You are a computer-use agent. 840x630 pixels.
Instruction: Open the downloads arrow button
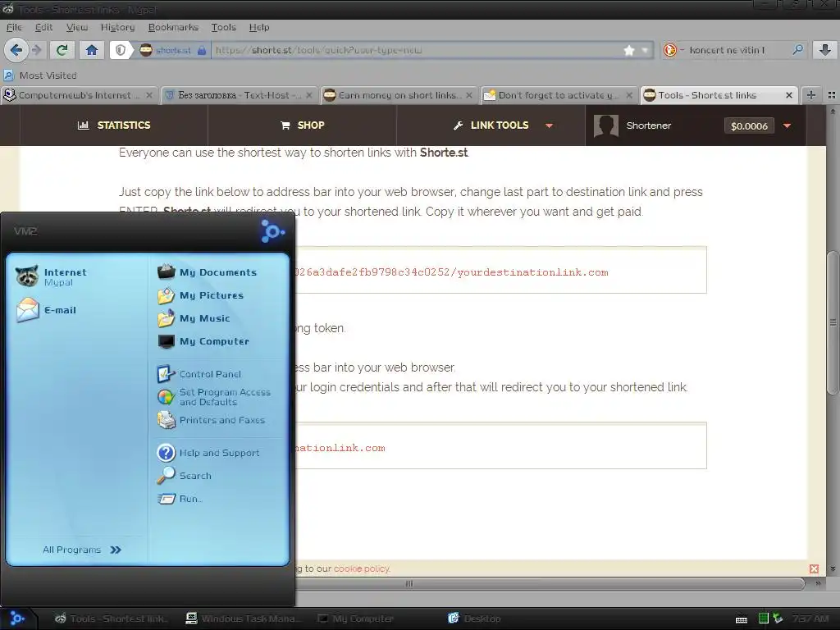[x=825, y=50]
